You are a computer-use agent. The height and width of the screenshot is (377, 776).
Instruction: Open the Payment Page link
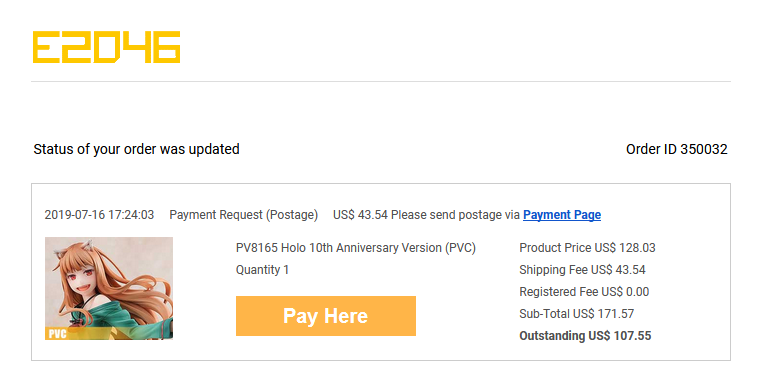coord(562,215)
